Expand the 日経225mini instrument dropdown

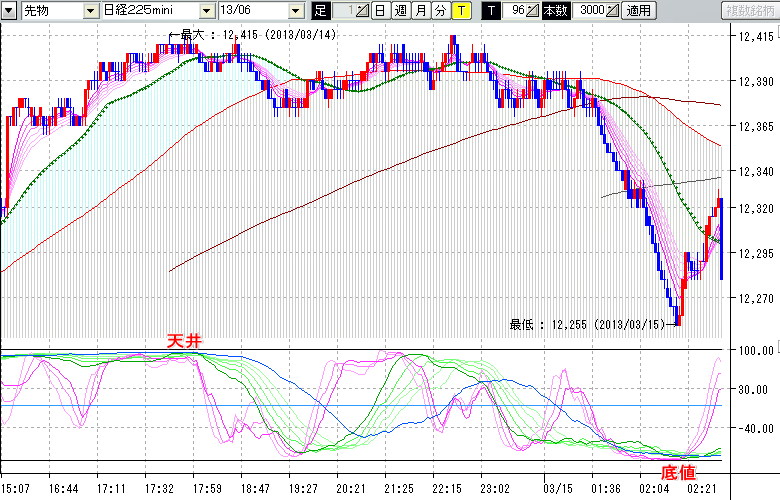tap(207, 11)
